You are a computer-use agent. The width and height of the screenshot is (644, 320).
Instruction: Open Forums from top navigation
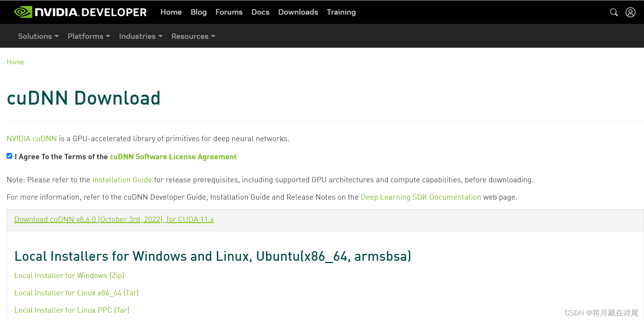(x=229, y=12)
